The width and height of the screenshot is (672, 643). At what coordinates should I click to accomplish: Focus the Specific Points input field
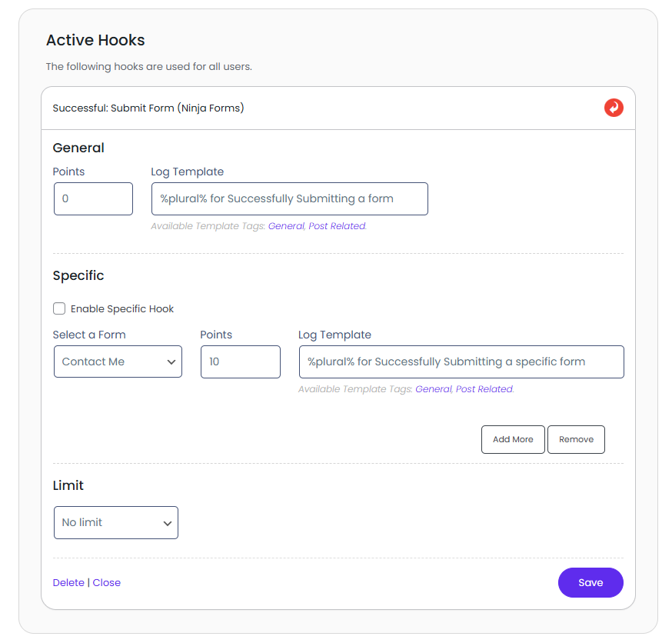pyautogui.click(x=240, y=361)
